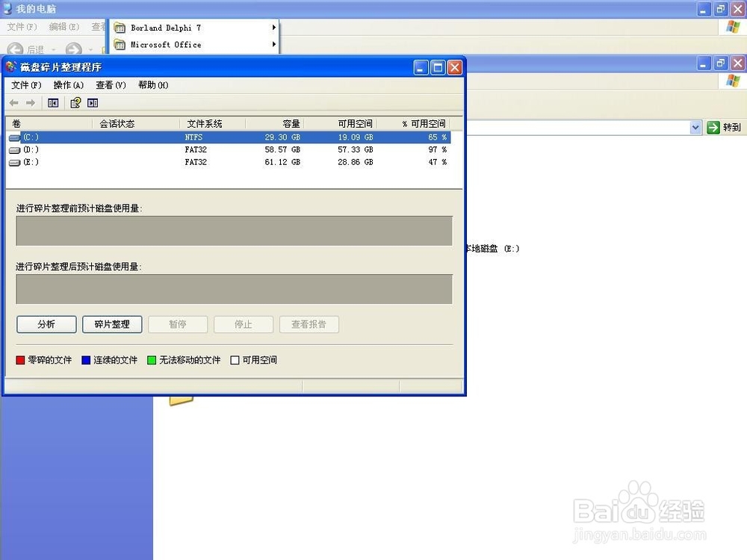Image resolution: width=747 pixels, height=560 pixels.
Task: Minimize the Disk Defragmenter window
Action: [421, 68]
